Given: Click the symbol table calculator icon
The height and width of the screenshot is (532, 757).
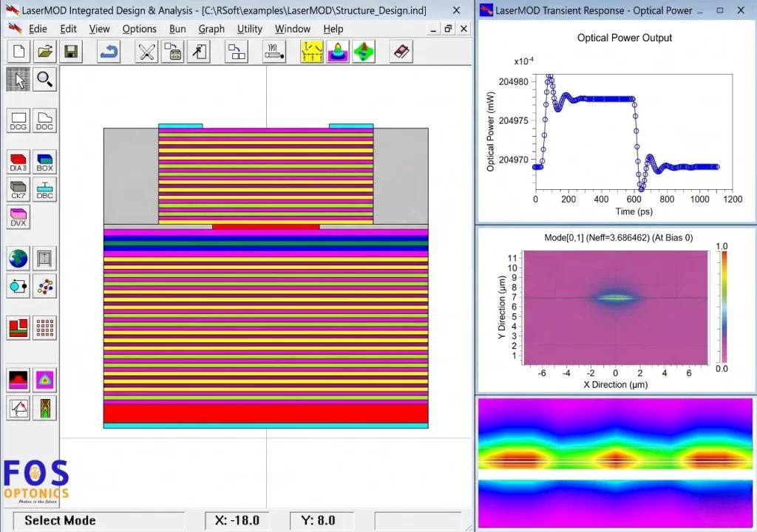Looking at the screenshot, I should coord(173,51).
